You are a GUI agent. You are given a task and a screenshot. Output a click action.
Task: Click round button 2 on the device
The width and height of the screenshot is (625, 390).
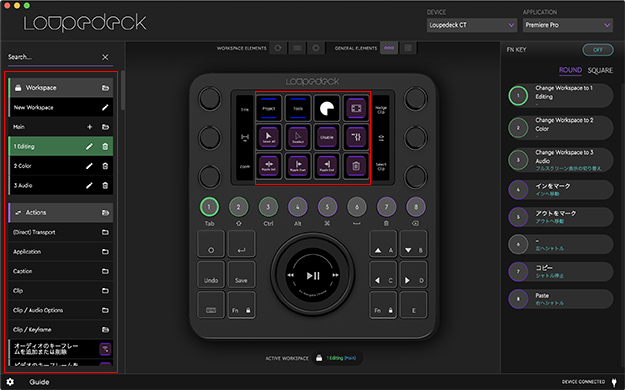pos(238,207)
